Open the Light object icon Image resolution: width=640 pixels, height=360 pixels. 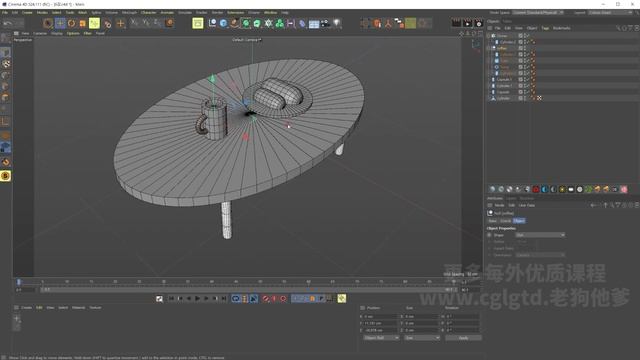point(337,23)
